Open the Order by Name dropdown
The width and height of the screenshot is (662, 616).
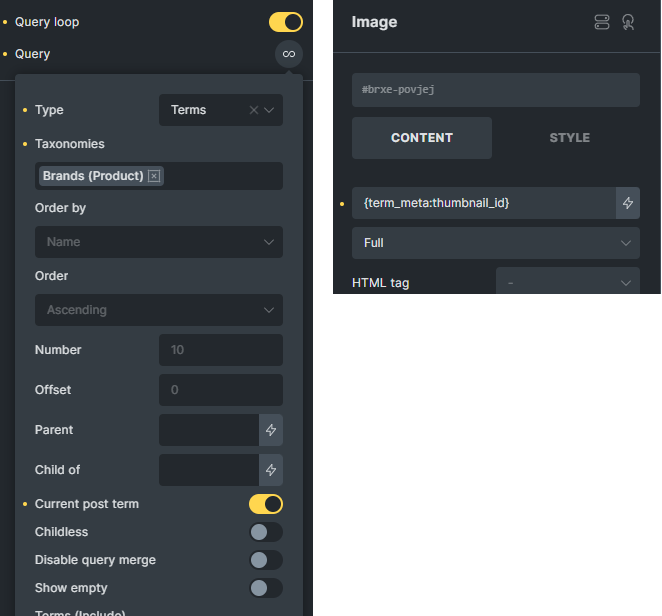159,242
